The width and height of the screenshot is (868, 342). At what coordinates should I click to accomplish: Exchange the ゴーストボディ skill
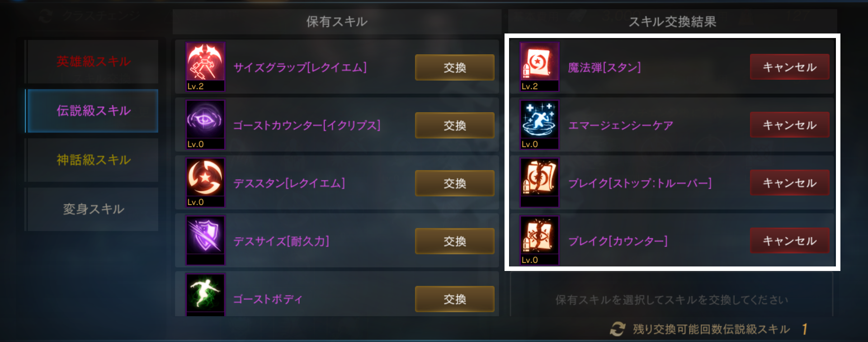[454, 299]
